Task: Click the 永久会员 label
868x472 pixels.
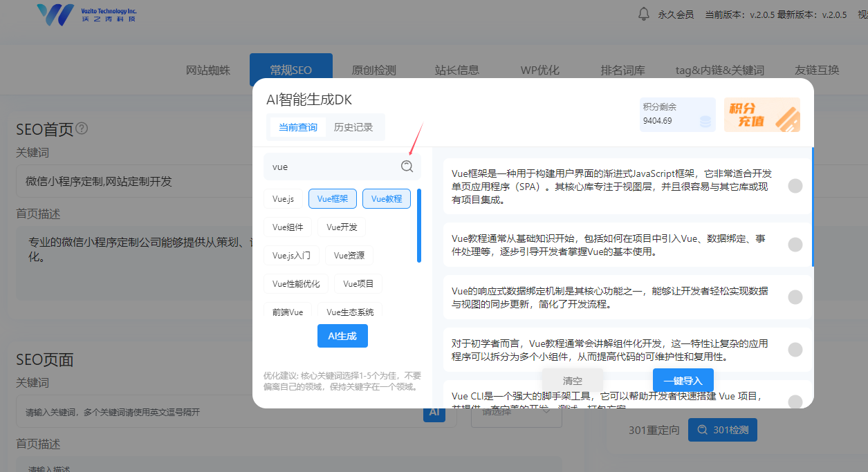Action: coord(676,15)
